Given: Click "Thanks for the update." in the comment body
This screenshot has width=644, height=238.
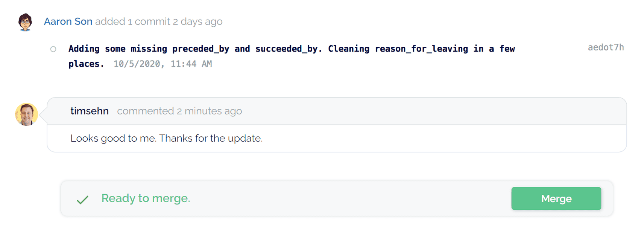Looking at the screenshot, I should (211, 138).
